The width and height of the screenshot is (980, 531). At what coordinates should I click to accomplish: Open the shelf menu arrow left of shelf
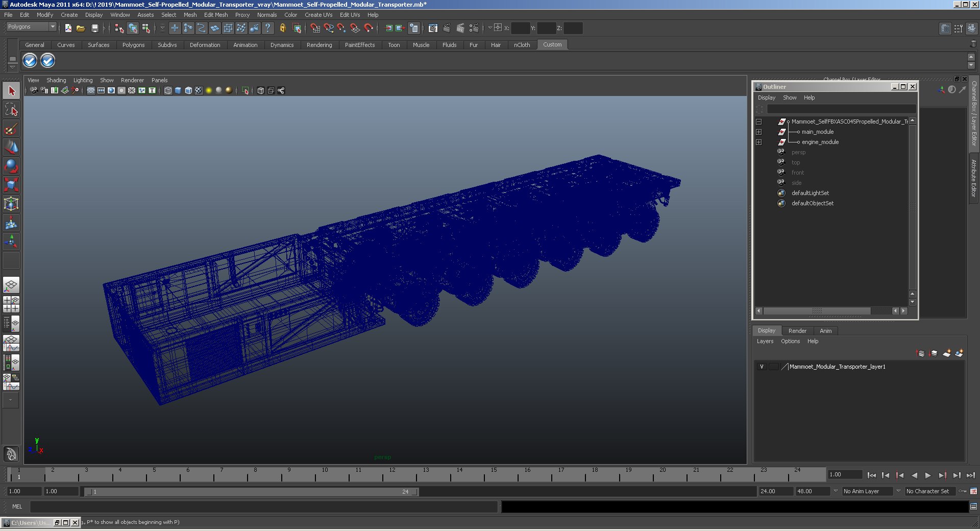click(x=13, y=67)
